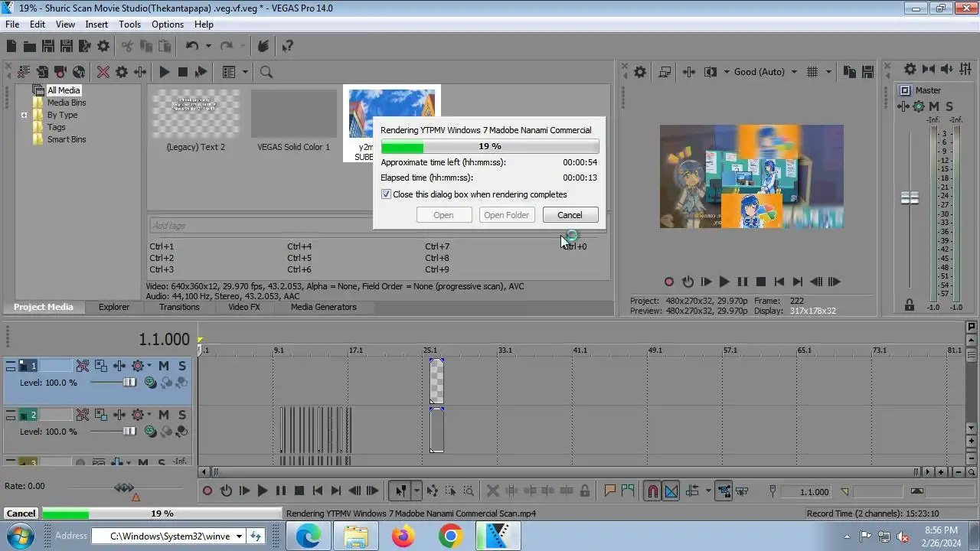Play timeline from transport bar
The image size is (980, 551).
pyautogui.click(x=263, y=491)
